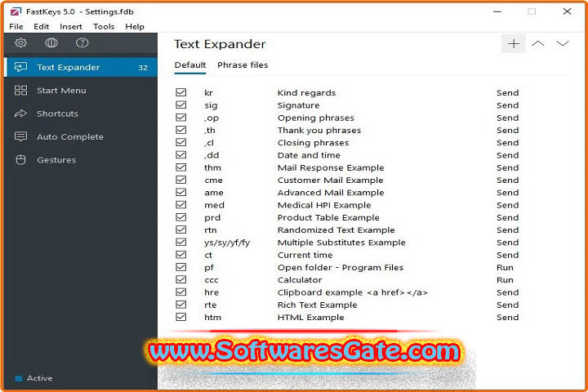Move entry down with down chevron
The width and height of the screenshot is (588, 392).
pyautogui.click(x=563, y=43)
